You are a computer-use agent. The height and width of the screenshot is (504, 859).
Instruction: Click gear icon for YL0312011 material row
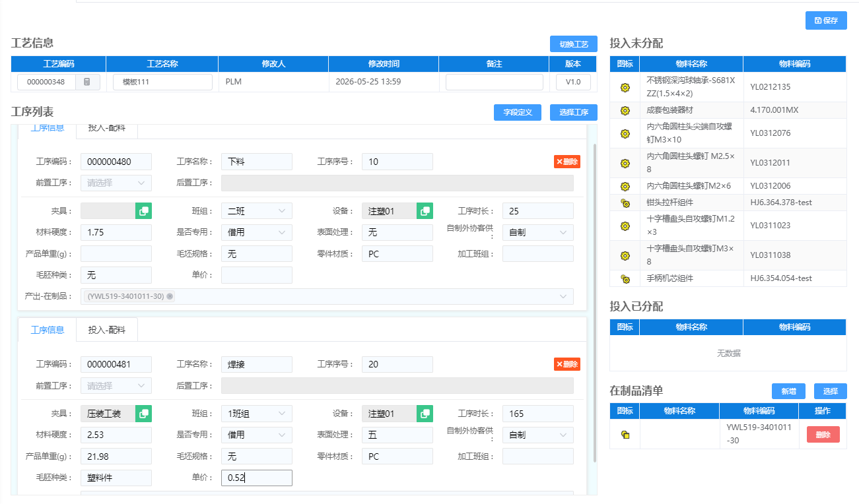pyautogui.click(x=625, y=163)
